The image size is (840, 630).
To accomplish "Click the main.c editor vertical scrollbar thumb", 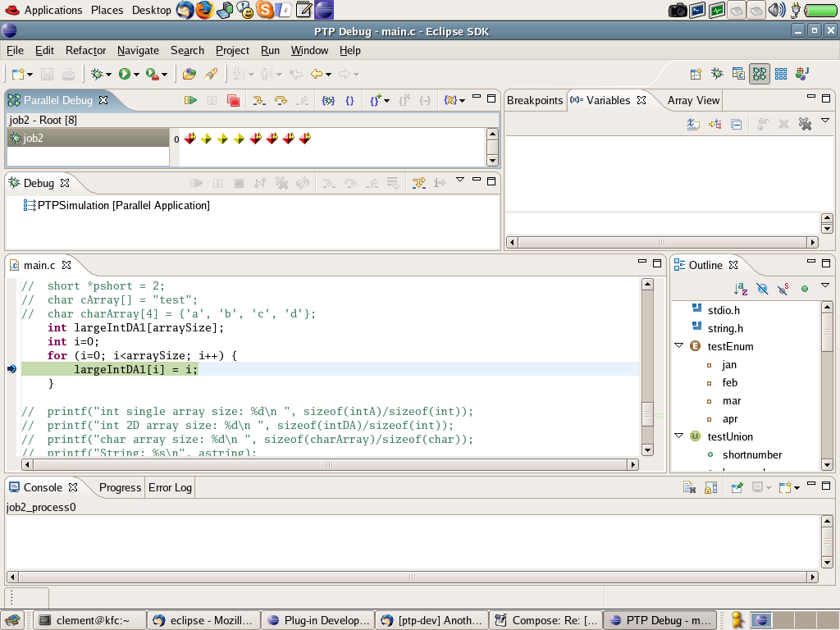I will click(647, 414).
